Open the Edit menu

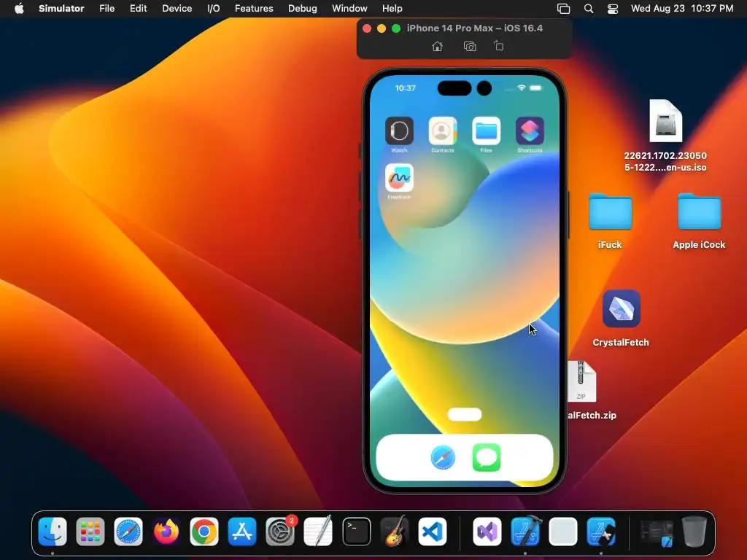click(x=138, y=9)
